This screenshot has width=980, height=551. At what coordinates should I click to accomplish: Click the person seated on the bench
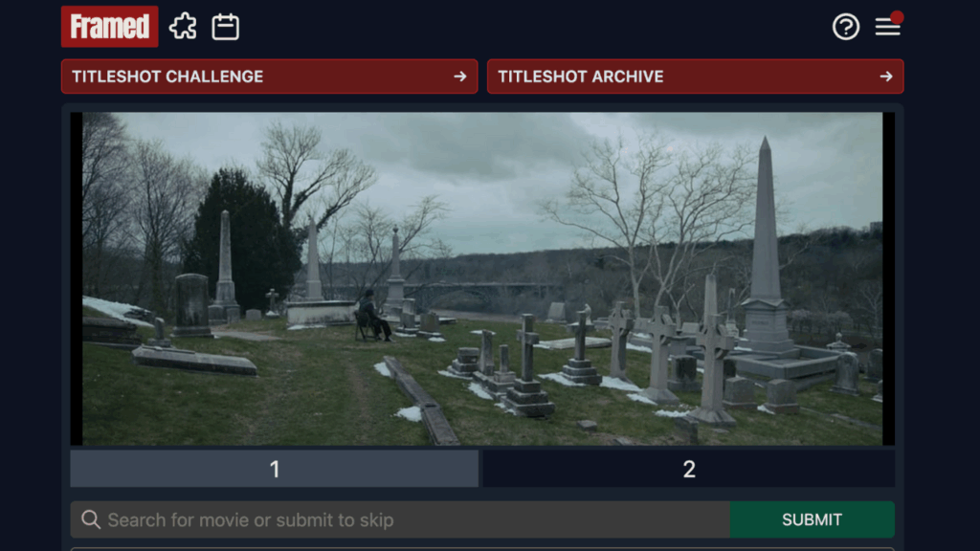point(371,317)
